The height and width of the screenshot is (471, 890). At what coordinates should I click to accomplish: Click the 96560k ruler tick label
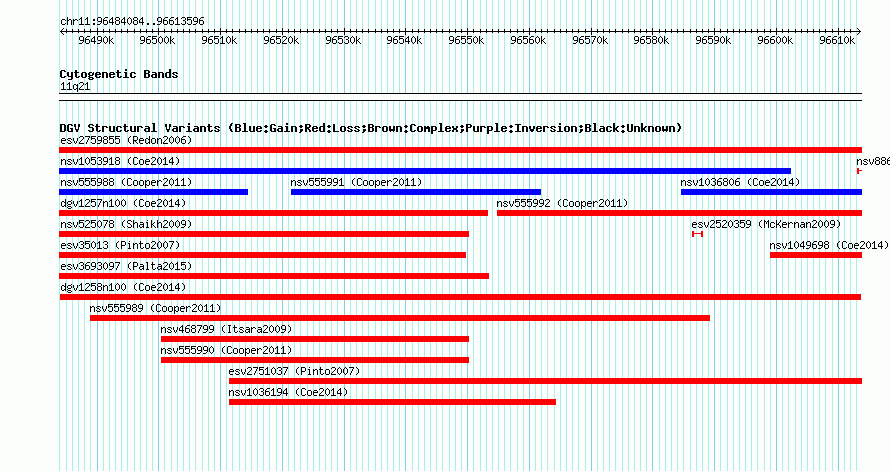click(x=528, y=40)
